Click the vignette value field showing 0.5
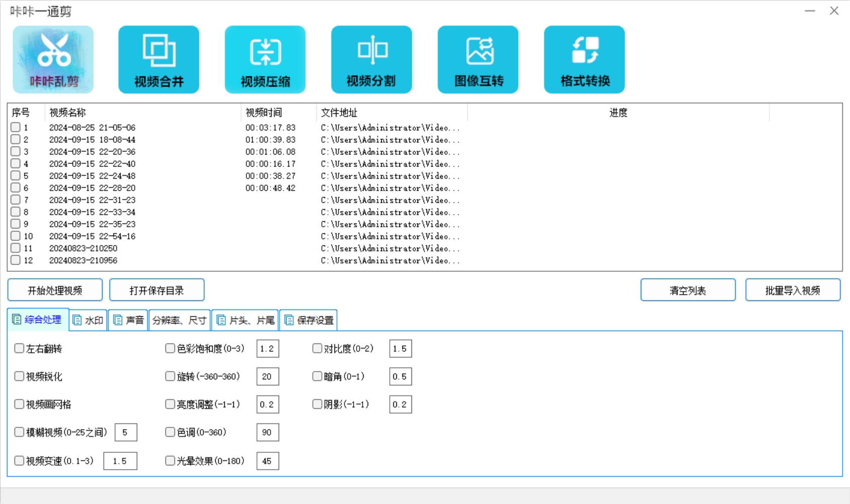Image resolution: width=850 pixels, height=504 pixels. click(x=400, y=376)
